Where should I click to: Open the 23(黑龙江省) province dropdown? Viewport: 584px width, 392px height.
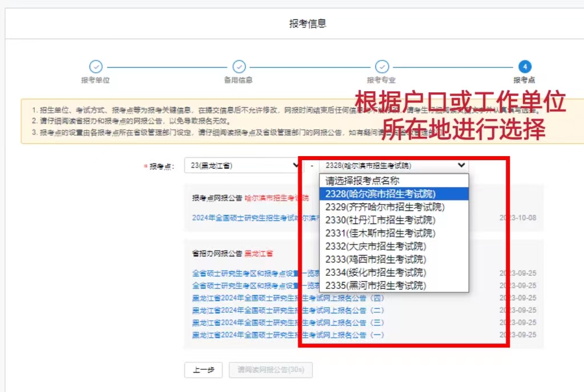pyautogui.click(x=244, y=166)
